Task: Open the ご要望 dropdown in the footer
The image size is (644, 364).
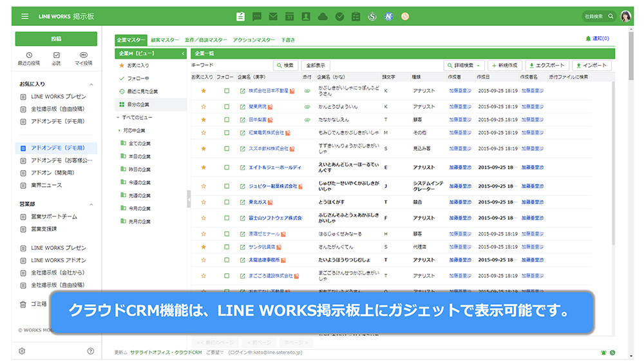Action: pyautogui.click(x=215, y=352)
